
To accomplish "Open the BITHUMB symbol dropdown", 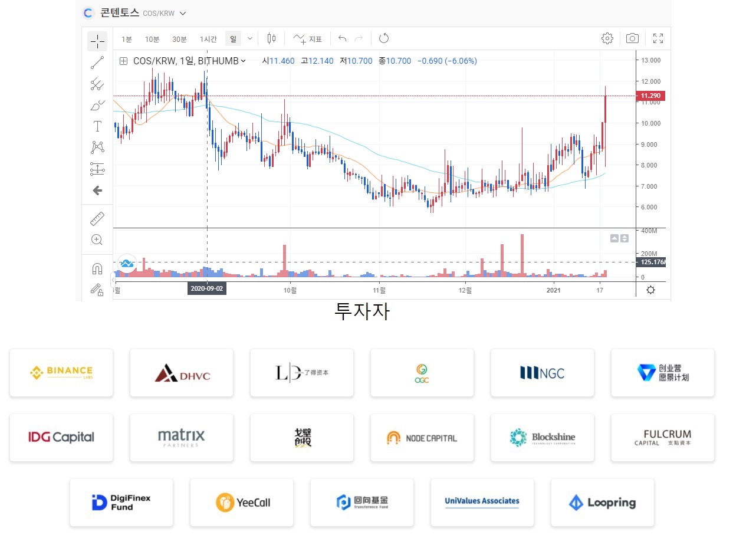I will click(x=243, y=61).
